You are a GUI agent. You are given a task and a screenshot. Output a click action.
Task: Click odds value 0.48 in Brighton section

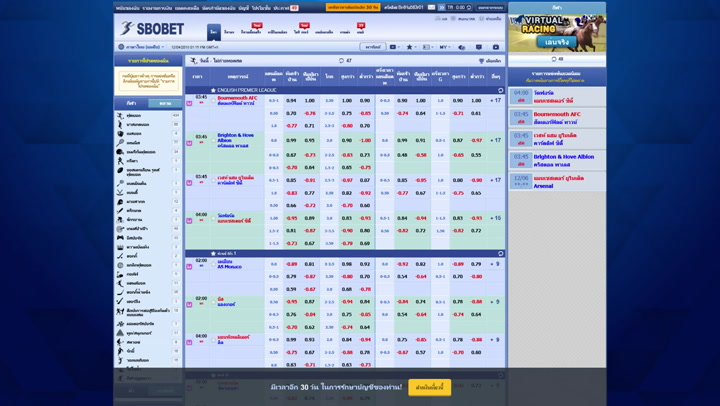click(402, 155)
